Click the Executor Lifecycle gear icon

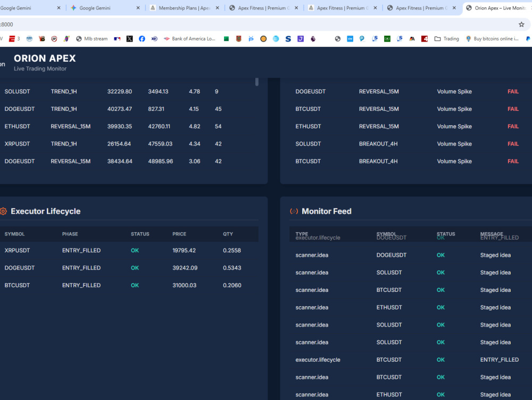pyautogui.click(x=3, y=211)
